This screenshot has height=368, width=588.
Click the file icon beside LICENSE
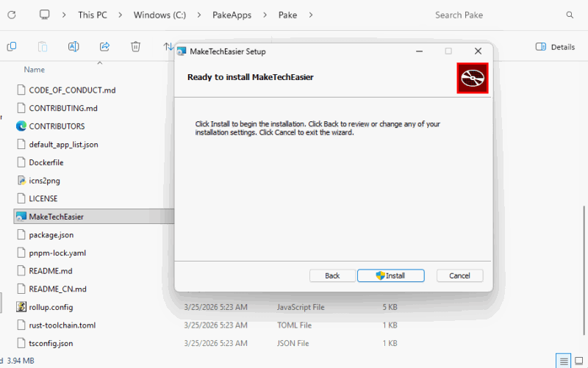click(x=21, y=198)
